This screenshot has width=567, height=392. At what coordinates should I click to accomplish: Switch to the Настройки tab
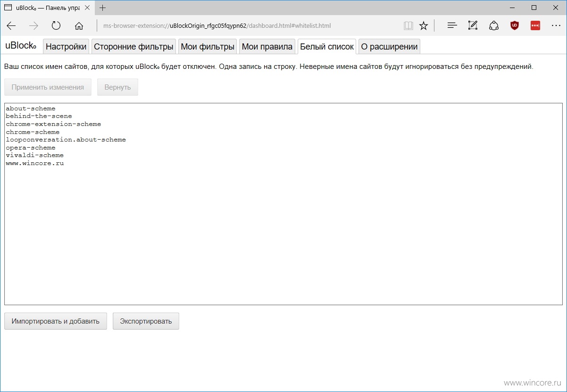click(x=66, y=47)
